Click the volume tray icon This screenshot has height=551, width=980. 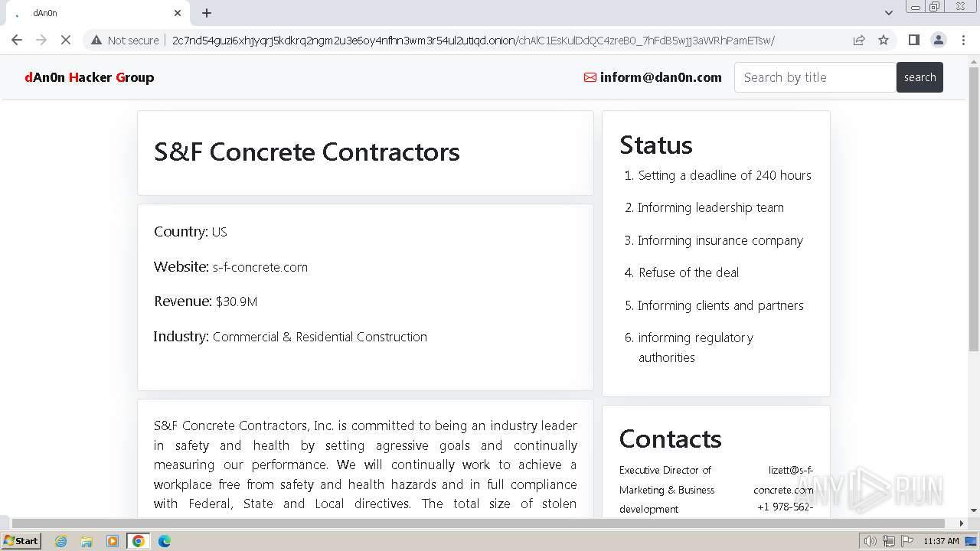click(871, 541)
